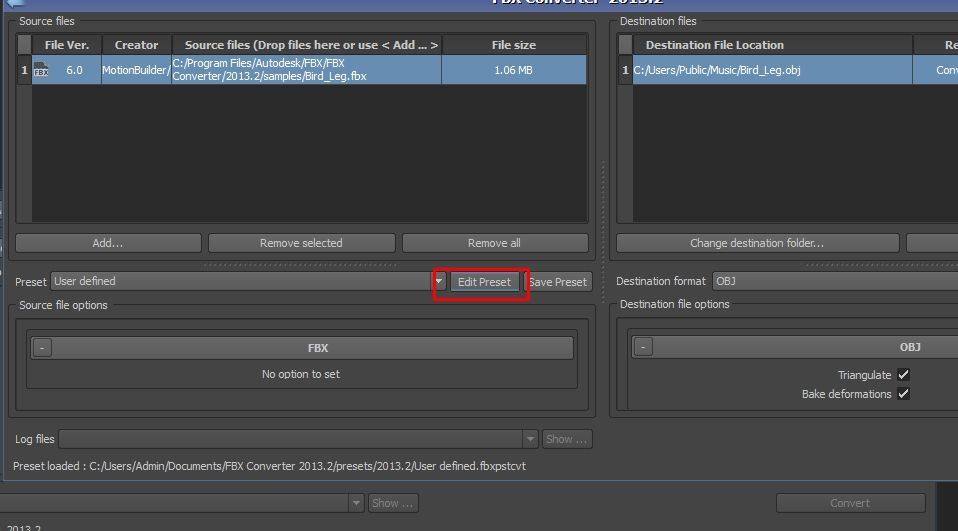Open the Destination format OBJ dropdown
The height and width of the screenshot is (531, 958).
pyautogui.click(x=835, y=281)
